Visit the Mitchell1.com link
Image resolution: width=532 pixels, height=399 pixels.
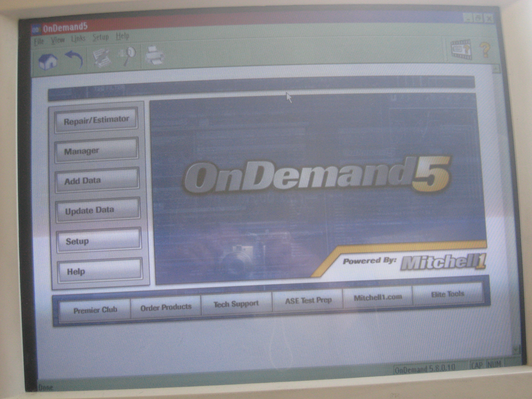click(378, 297)
